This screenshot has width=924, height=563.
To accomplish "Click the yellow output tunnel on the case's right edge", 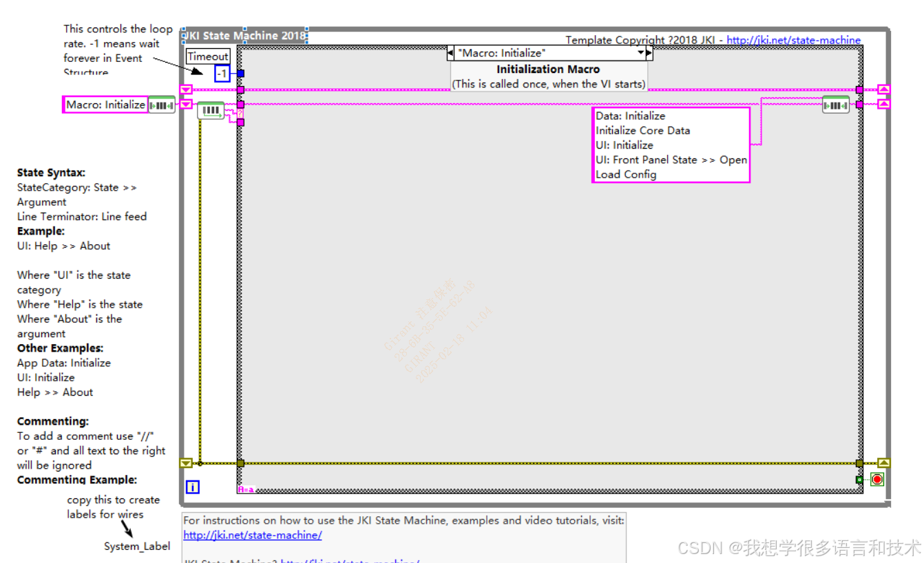I will [859, 463].
